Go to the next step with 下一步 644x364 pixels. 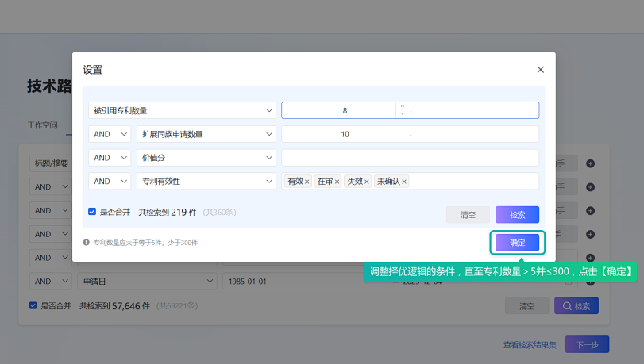tap(587, 344)
